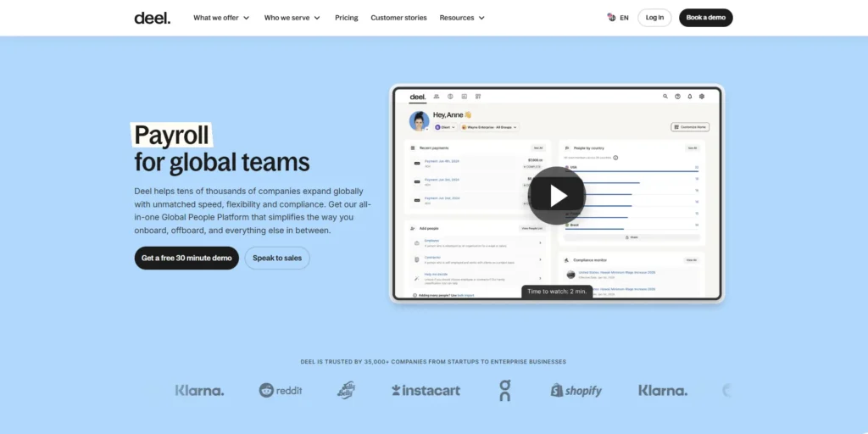
Task: Click the Book a demo button
Action: [705, 18]
